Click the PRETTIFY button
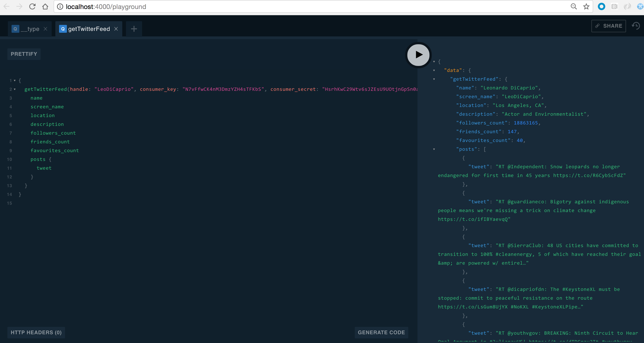Image resolution: width=644 pixels, height=343 pixels. [x=24, y=54]
